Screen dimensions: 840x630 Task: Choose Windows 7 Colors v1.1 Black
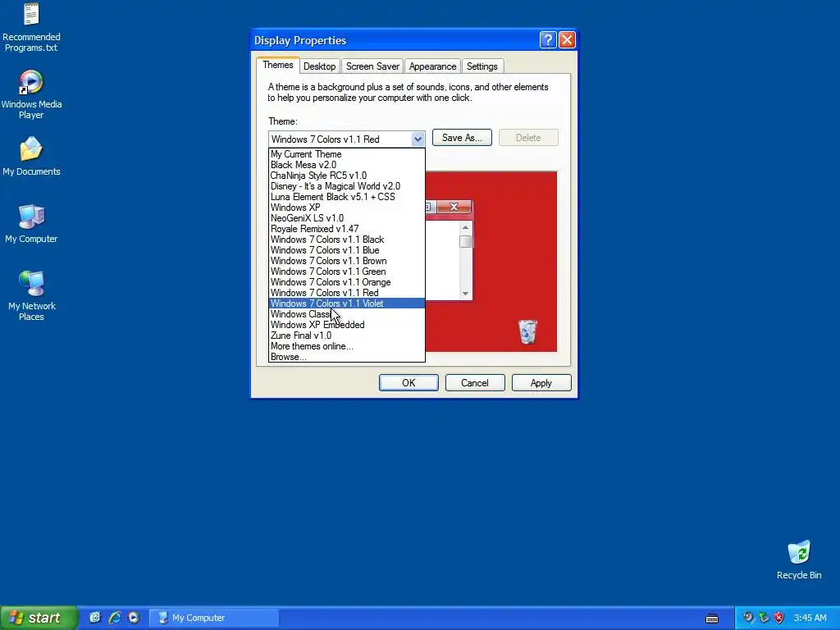347,240
